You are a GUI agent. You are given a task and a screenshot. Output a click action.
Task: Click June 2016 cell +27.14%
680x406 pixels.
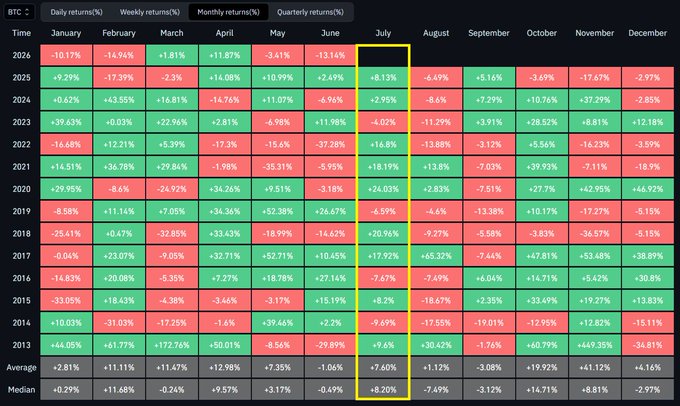pyautogui.click(x=330, y=278)
